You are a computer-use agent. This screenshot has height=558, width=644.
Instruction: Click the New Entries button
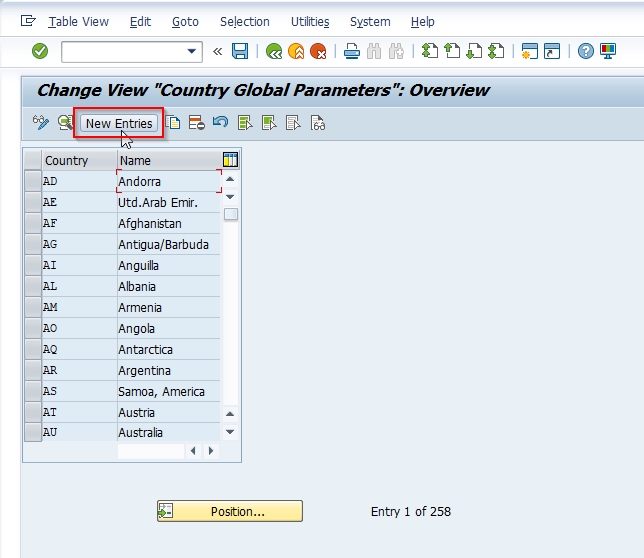pyautogui.click(x=119, y=123)
